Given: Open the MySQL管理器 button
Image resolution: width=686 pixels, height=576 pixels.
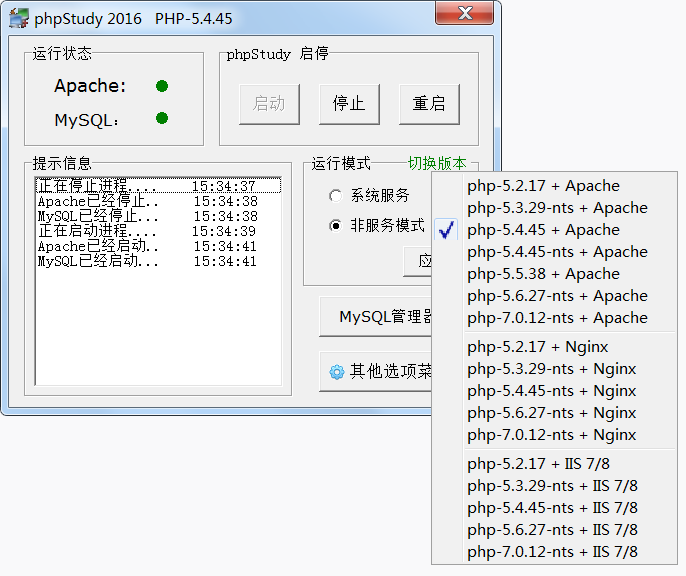Looking at the screenshot, I should [x=375, y=317].
